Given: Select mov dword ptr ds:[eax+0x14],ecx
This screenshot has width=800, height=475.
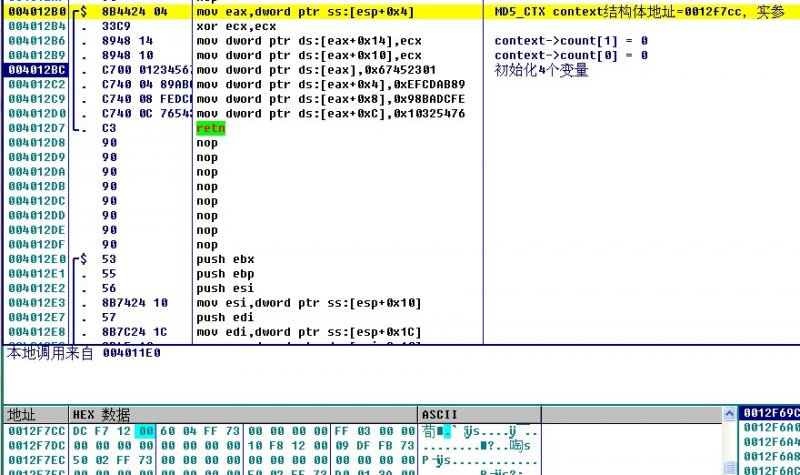Looking at the screenshot, I should [309, 41].
